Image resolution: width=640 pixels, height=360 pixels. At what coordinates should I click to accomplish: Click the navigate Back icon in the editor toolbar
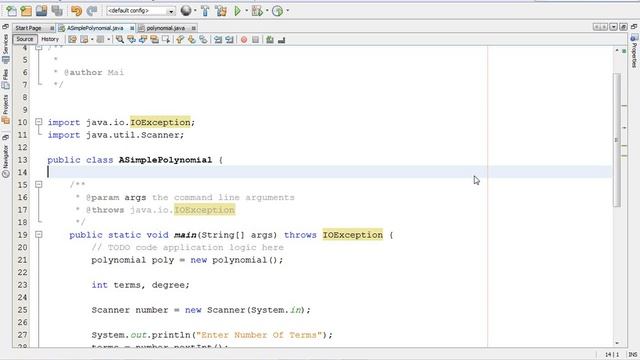coord(84,40)
